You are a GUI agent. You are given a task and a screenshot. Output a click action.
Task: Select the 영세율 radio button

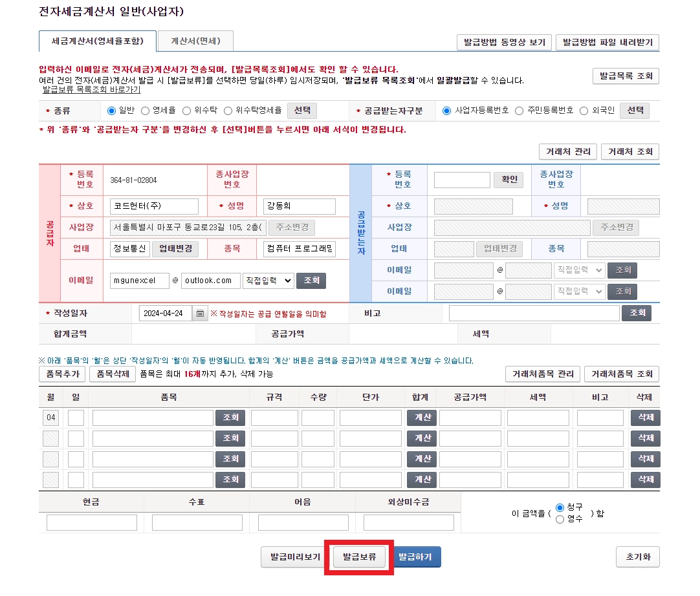tap(146, 111)
